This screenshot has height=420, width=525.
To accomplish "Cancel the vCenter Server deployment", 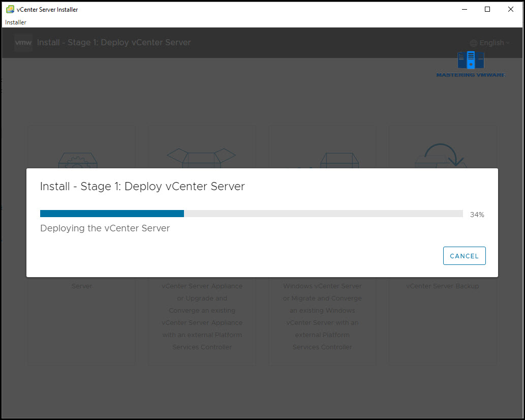I will (464, 256).
